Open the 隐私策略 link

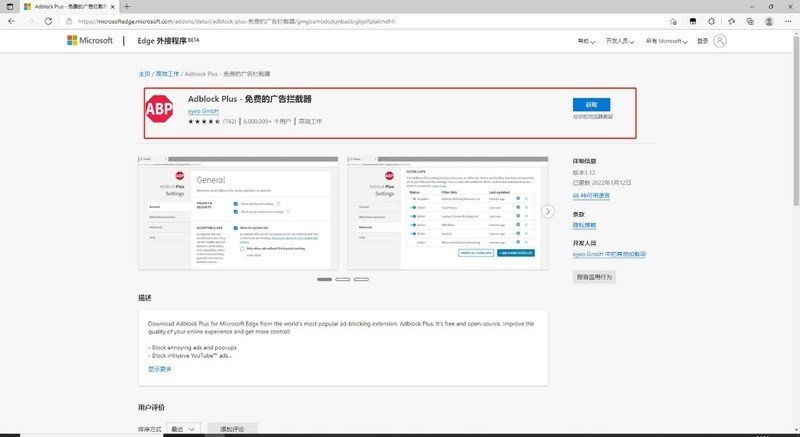pyautogui.click(x=584, y=225)
